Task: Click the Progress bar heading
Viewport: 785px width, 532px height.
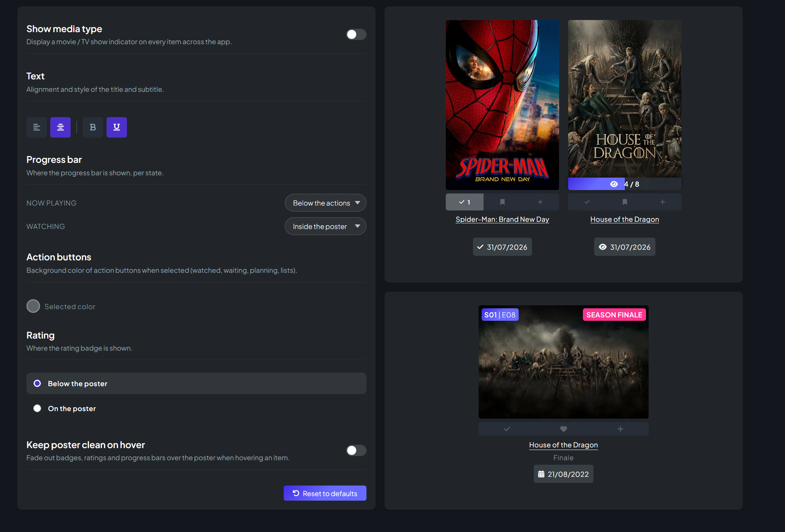Action: coord(54,160)
